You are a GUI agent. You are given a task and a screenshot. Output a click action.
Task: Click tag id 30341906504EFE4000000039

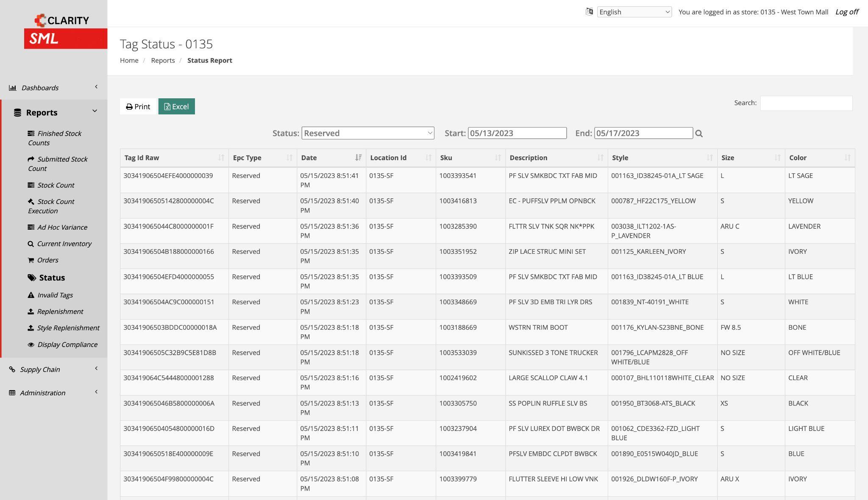[168, 176]
